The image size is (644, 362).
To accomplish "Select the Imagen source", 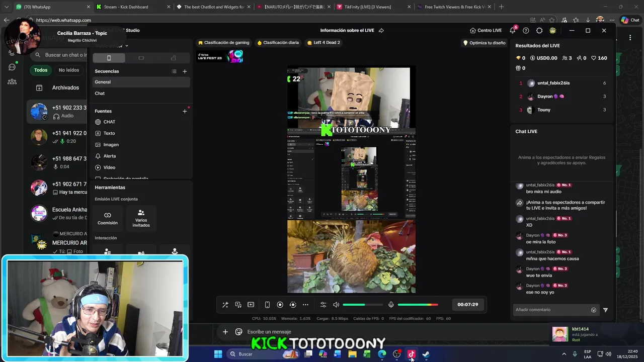I will point(141,145).
